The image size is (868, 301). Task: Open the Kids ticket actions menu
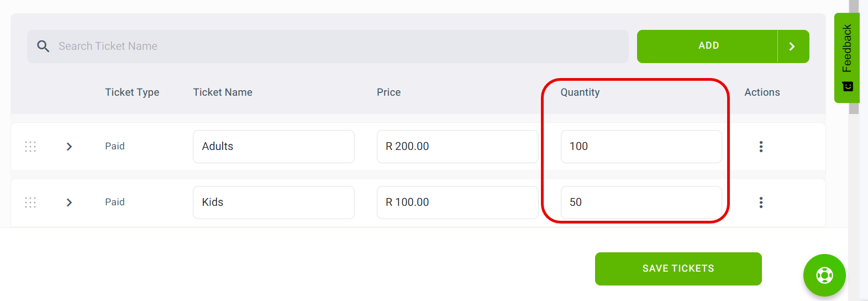[761, 203]
